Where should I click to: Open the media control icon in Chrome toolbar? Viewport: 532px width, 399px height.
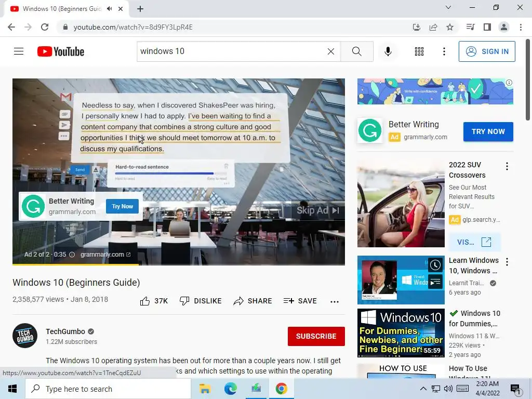(x=470, y=27)
